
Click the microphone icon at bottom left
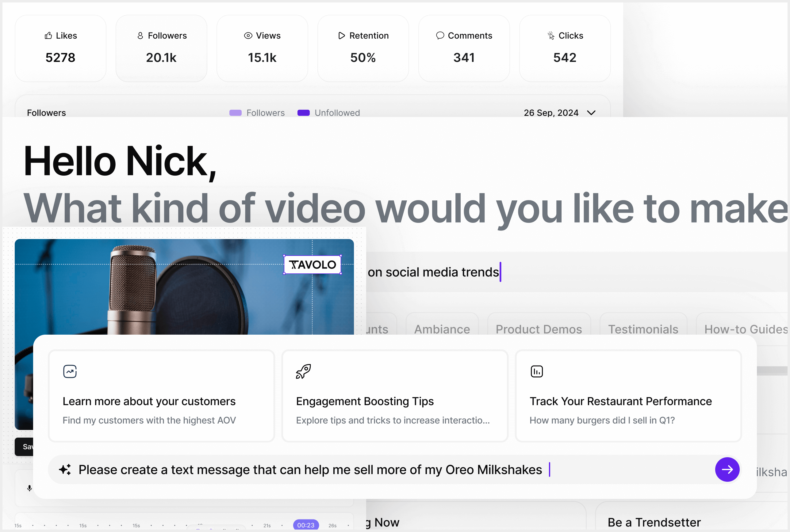pos(29,488)
